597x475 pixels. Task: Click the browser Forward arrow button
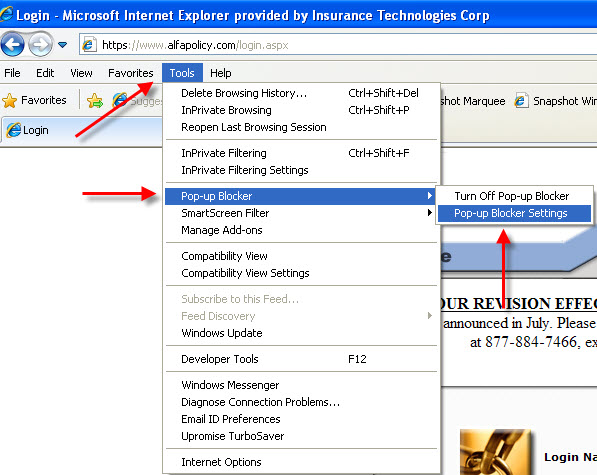[x=40, y=45]
